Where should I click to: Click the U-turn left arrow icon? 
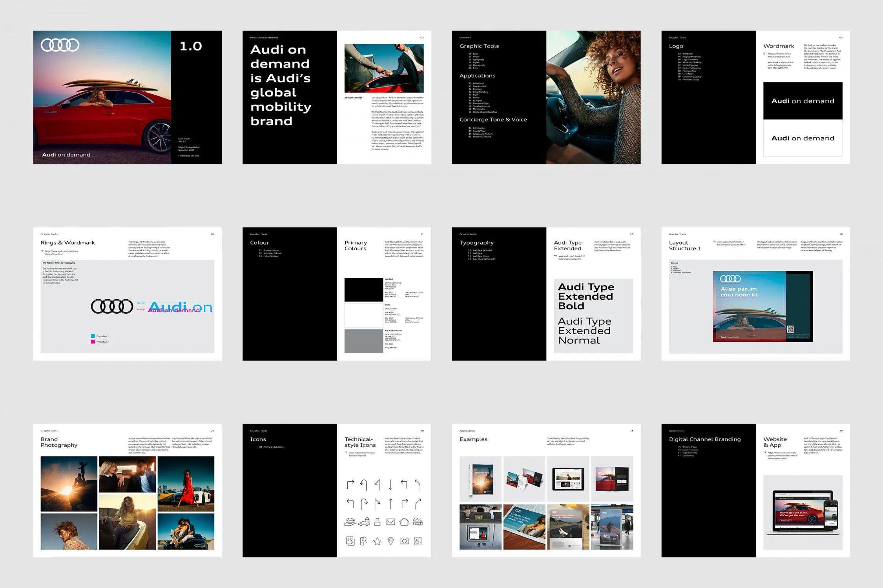click(364, 485)
